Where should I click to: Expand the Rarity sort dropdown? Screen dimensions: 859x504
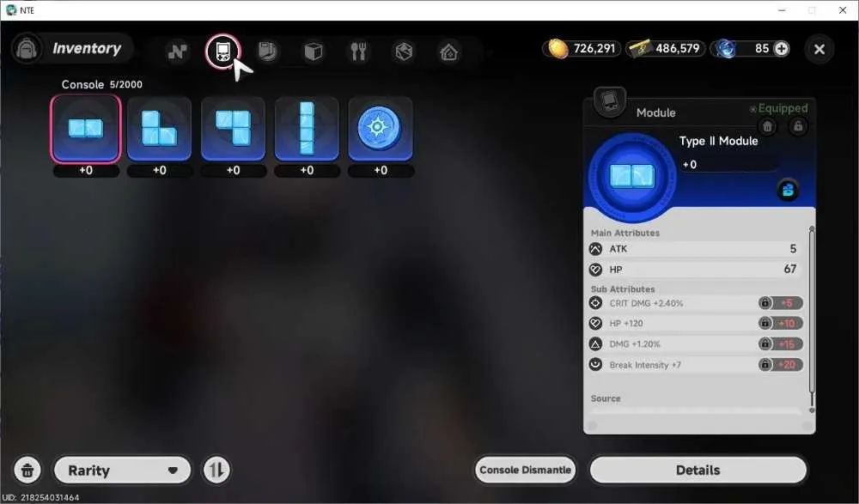(123, 470)
